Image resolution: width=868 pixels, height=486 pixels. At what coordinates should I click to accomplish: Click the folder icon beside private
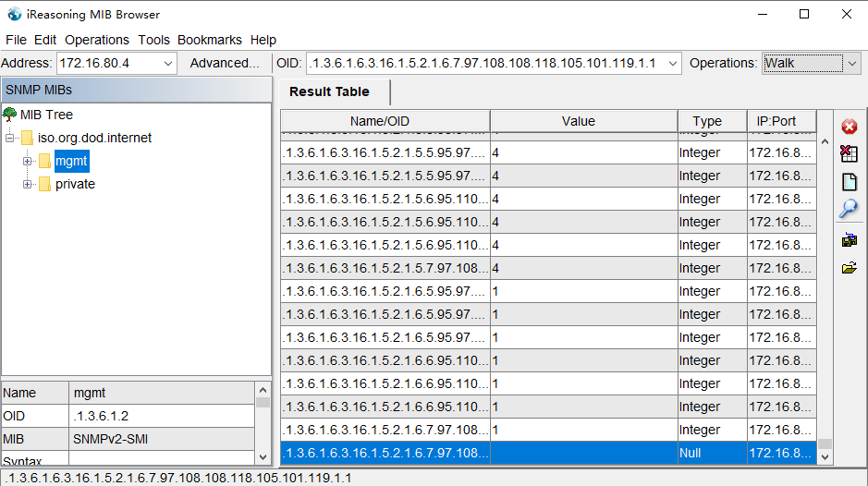click(45, 184)
